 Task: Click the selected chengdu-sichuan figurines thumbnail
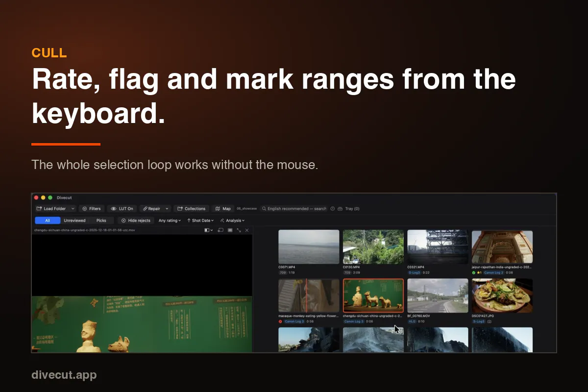(373, 296)
